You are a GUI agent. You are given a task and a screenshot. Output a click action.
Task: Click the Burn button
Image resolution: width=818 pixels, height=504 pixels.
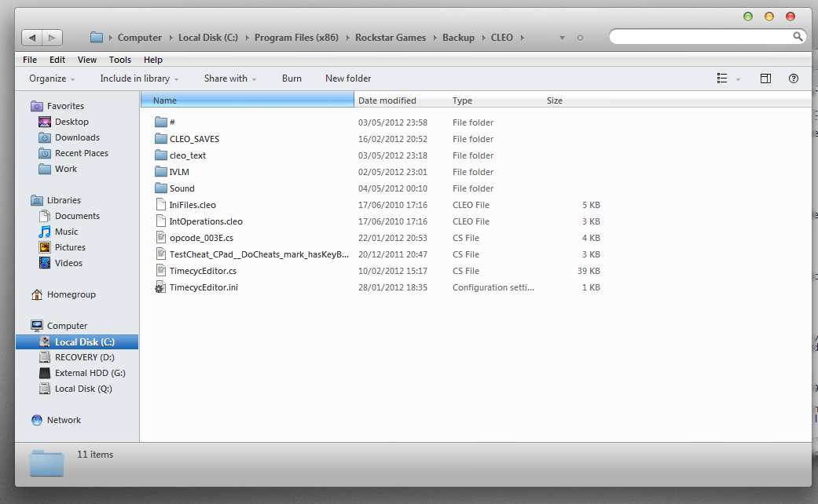point(292,79)
